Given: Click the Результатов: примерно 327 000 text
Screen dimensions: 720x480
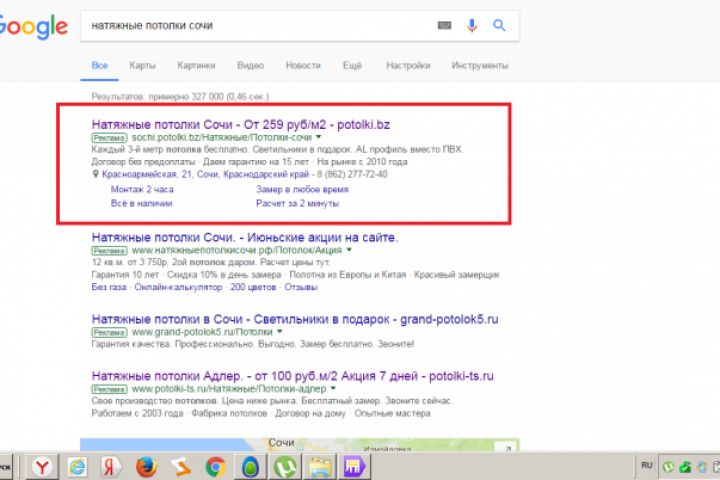Looking at the screenshot, I should click(180, 96).
